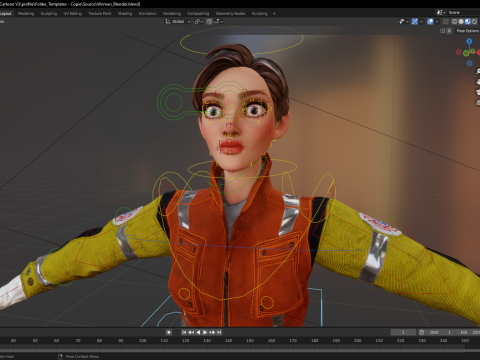Image resolution: width=480 pixels, height=360 pixels.
Task: Click the zoom view magnifier icon
Action: (x=477, y=71)
